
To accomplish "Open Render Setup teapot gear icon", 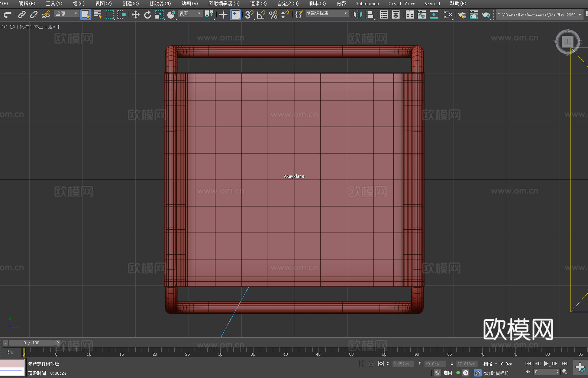I will pos(462,14).
